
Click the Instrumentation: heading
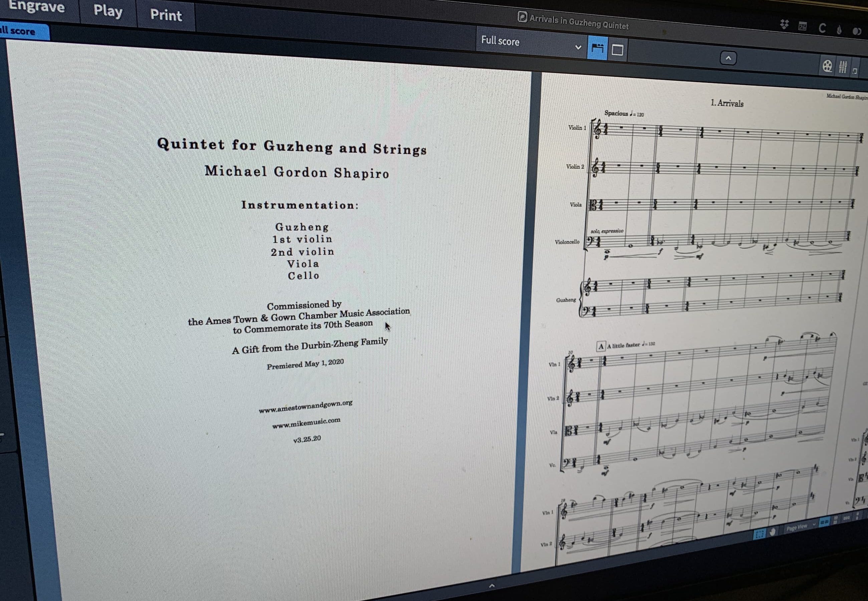click(300, 205)
